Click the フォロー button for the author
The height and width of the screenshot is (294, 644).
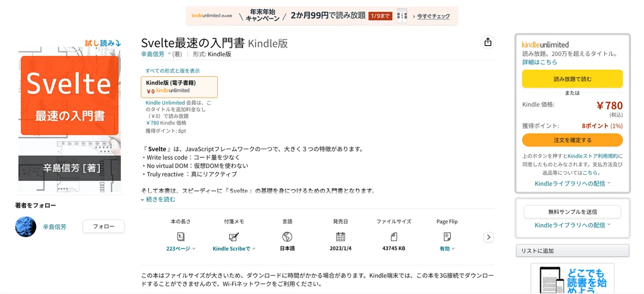pyautogui.click(x=104, y=226)
